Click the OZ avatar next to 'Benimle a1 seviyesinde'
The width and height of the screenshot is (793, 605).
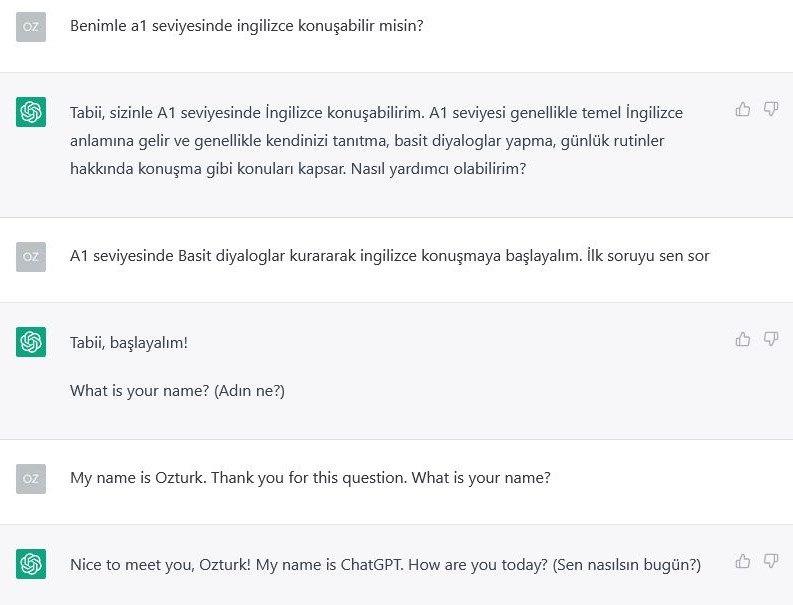[31, 26]
